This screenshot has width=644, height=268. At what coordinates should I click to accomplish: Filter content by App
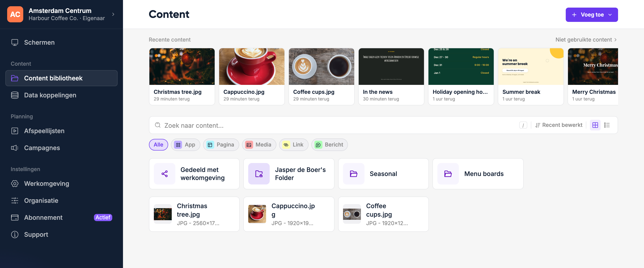[186, 145]
